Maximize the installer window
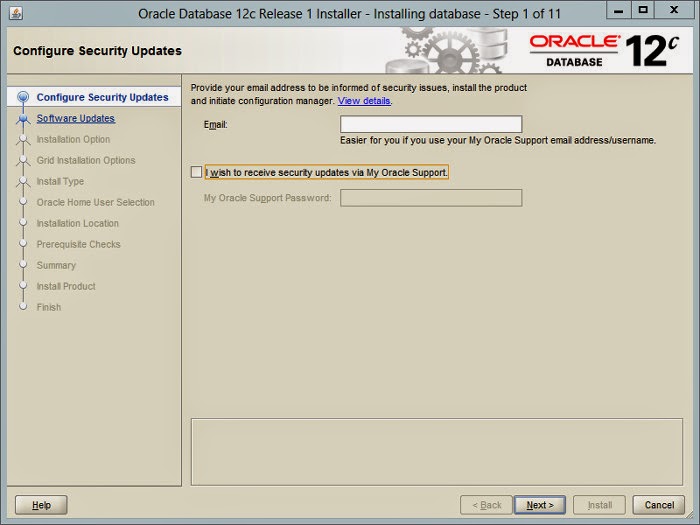Image resolution: width=700 pixels, height=525 pixels. click(643, 10)
